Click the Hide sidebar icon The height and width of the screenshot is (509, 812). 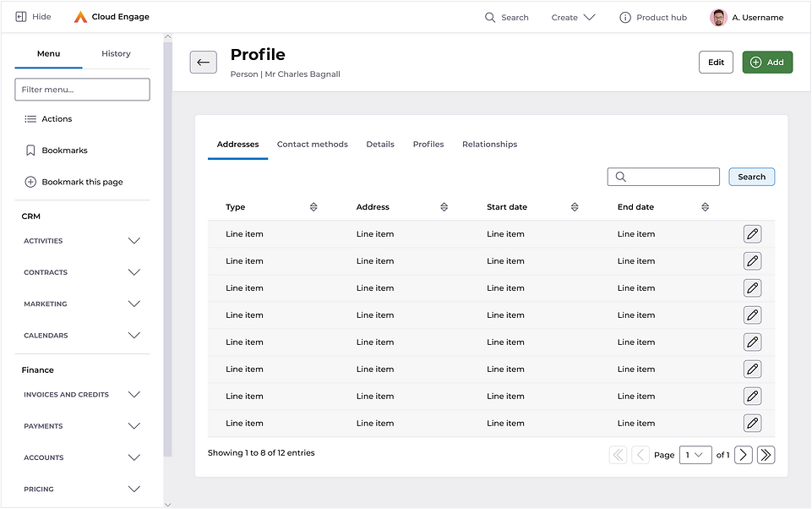click(x=21, y=17)
